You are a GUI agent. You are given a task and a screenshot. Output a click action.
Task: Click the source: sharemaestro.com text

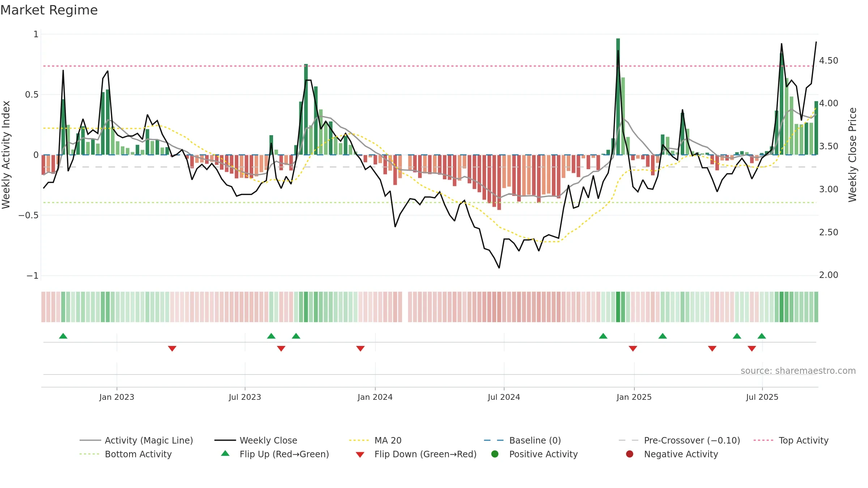click(x=798, y=371)
